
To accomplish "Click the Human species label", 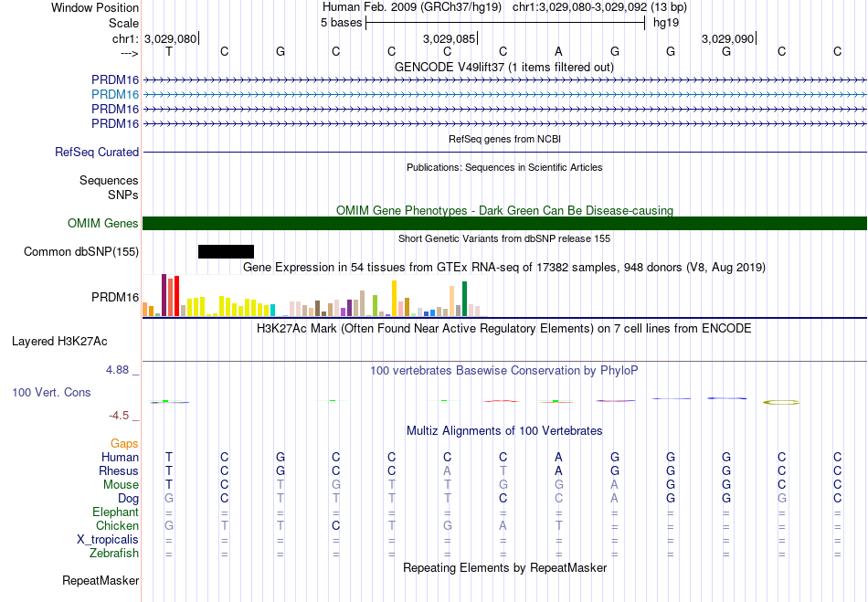I will (120, 457).
